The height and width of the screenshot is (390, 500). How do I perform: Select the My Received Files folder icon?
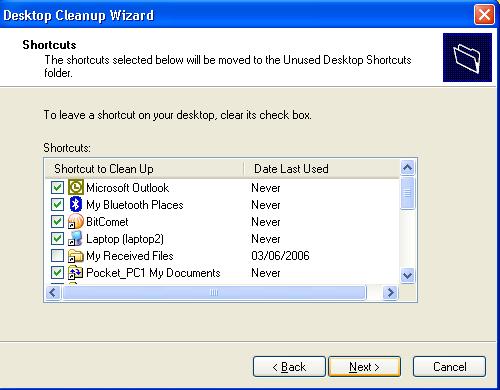click(x=76, y=256)
